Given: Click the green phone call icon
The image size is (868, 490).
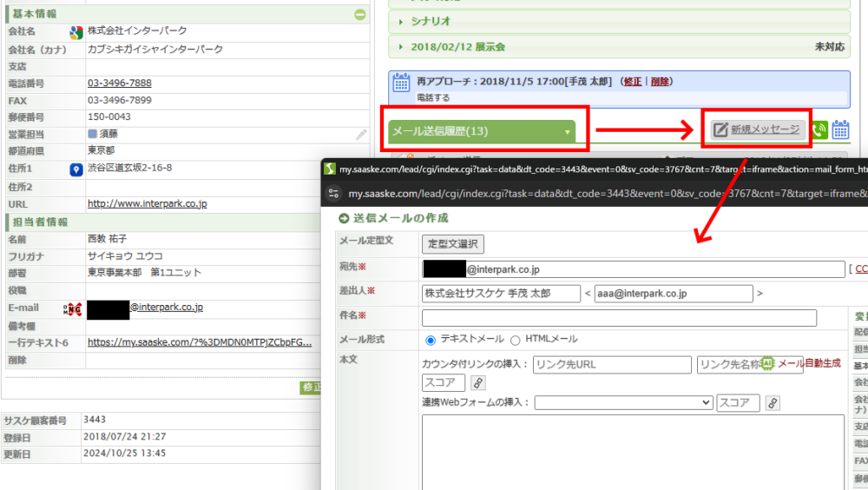Looking at the screenshot, I should [x=819, y=130].
